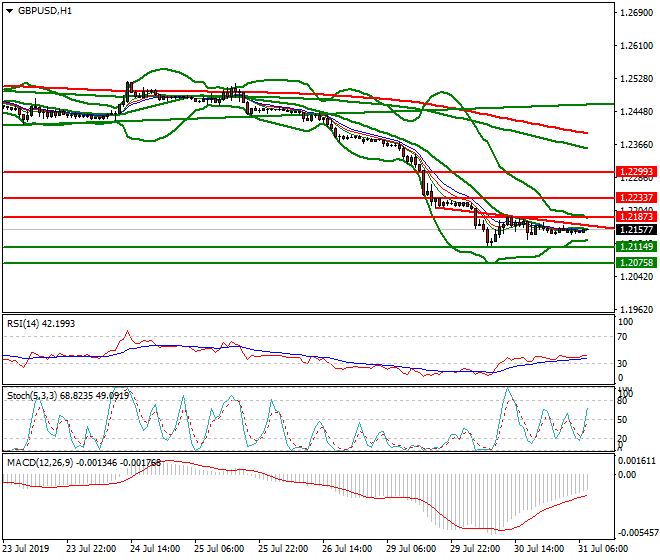Click the 1.26900 price scale value
Image resolution: width=660 pixels, height=560 pixels.
pos(637,13)
